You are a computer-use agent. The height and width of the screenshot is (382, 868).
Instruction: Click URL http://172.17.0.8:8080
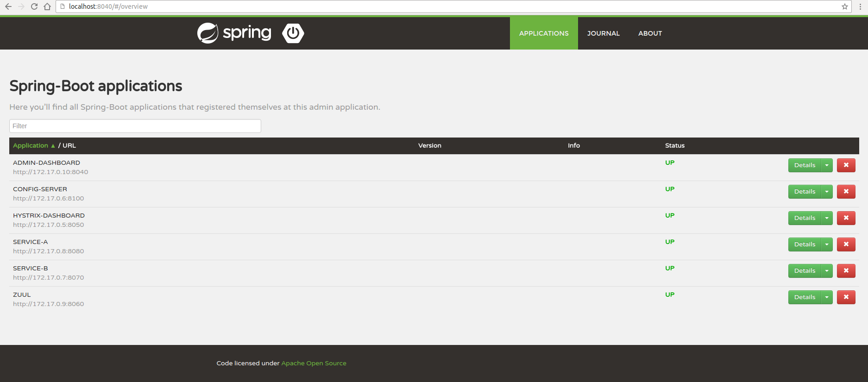[x=49, y=251]
